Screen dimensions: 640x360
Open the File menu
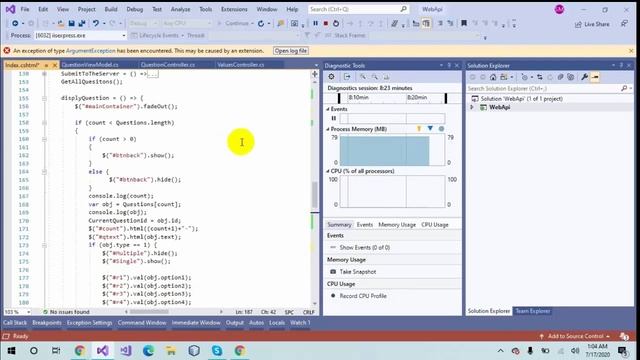click(25, 9)
